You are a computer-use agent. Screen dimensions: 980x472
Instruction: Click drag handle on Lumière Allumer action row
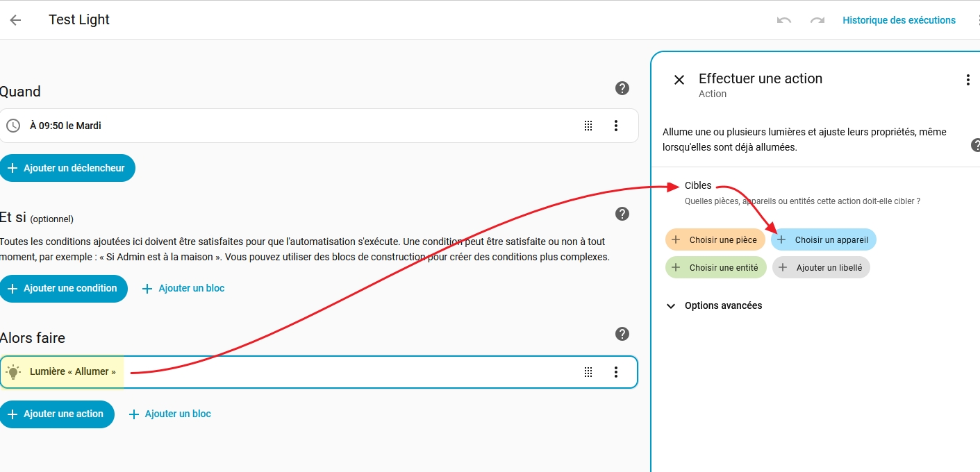pos(588,372)
